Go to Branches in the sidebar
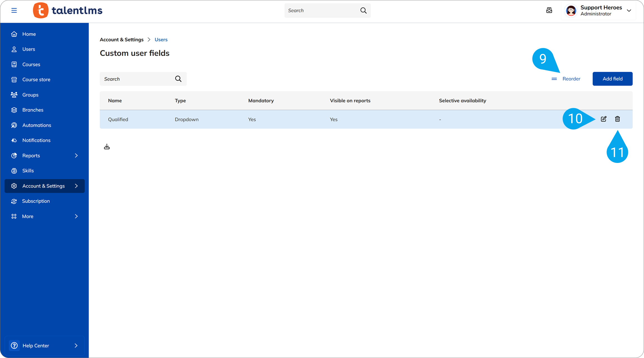Image resolution: width=644 pixels, height=358 pixels. [33, 110]
